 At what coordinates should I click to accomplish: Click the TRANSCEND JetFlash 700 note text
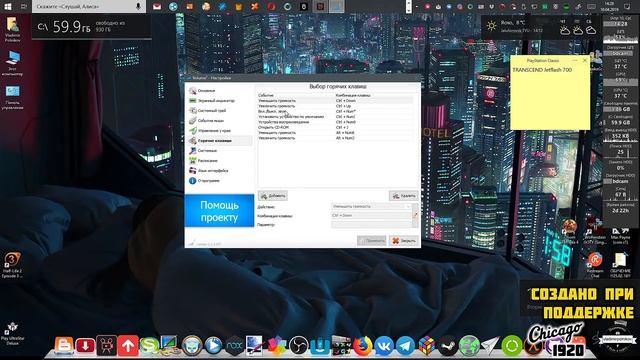click(542, 70)
